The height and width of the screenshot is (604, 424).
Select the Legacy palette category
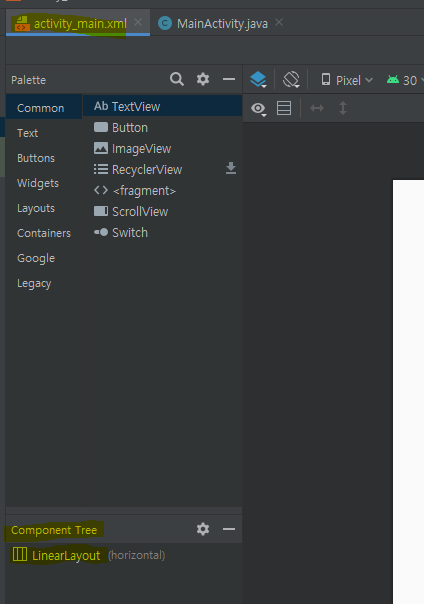(44, 283)
